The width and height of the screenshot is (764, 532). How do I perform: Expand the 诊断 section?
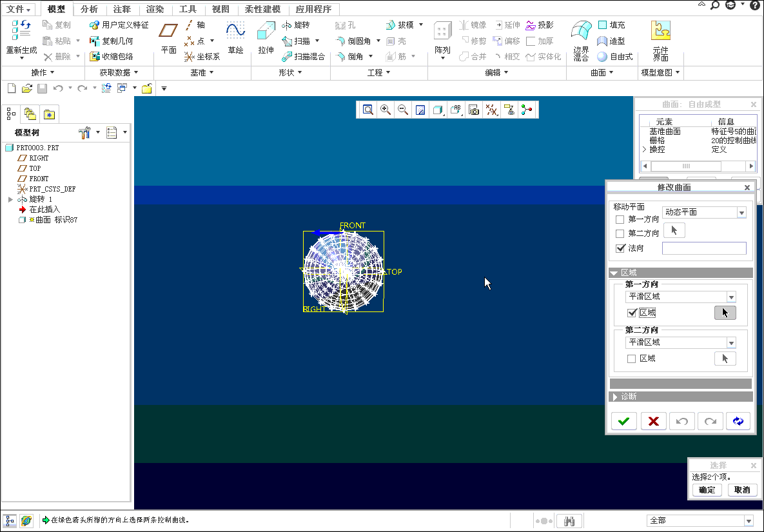(681, 397)
